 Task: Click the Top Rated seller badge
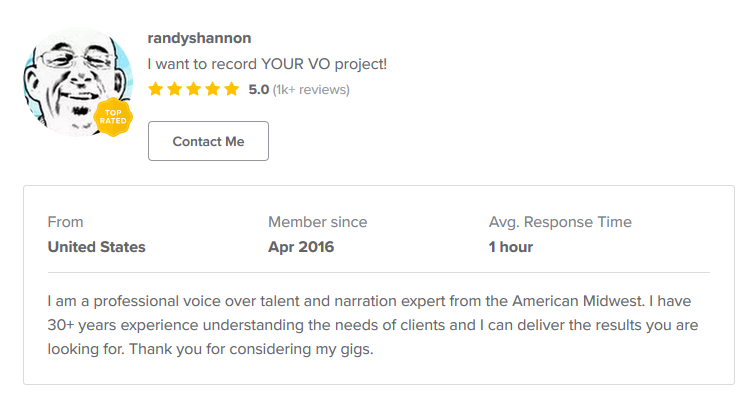[x=113, y=117]
